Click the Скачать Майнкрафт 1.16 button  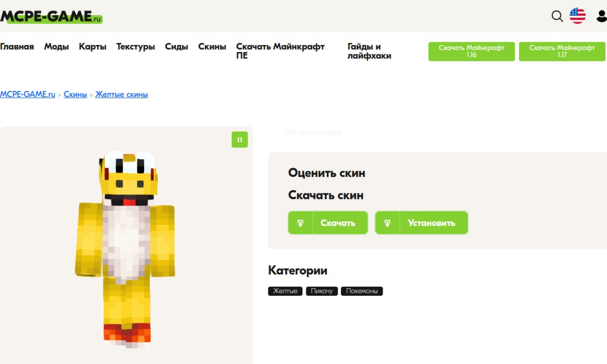(471, 51)
